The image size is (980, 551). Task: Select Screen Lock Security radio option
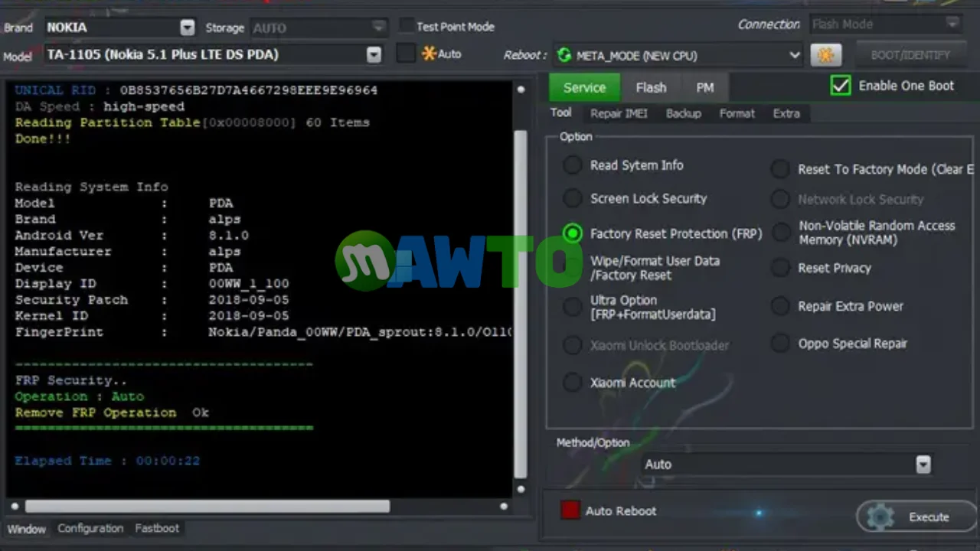point(572,199)
